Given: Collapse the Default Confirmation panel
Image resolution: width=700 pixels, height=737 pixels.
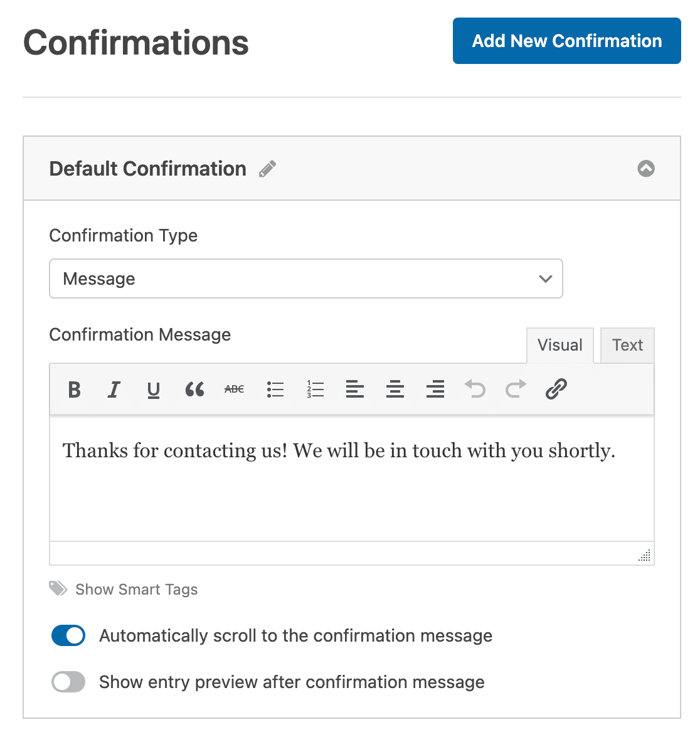Looking at the screenshot, I should tap(646, 169).
